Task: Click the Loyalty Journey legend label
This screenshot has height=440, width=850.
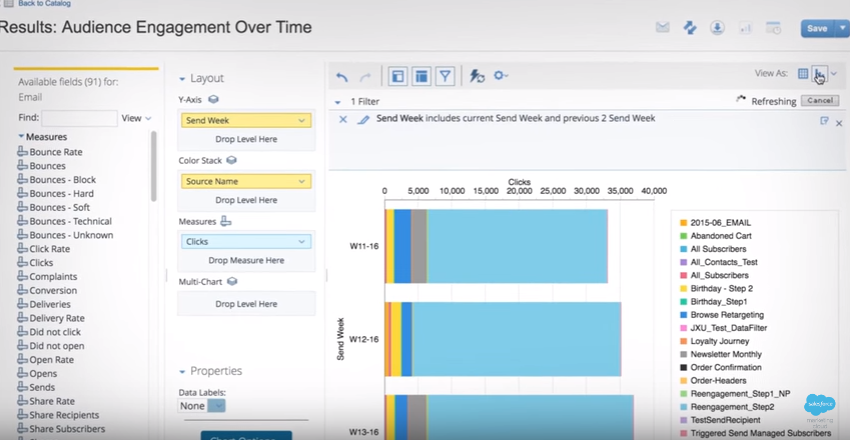Action: tap(720, 341)
